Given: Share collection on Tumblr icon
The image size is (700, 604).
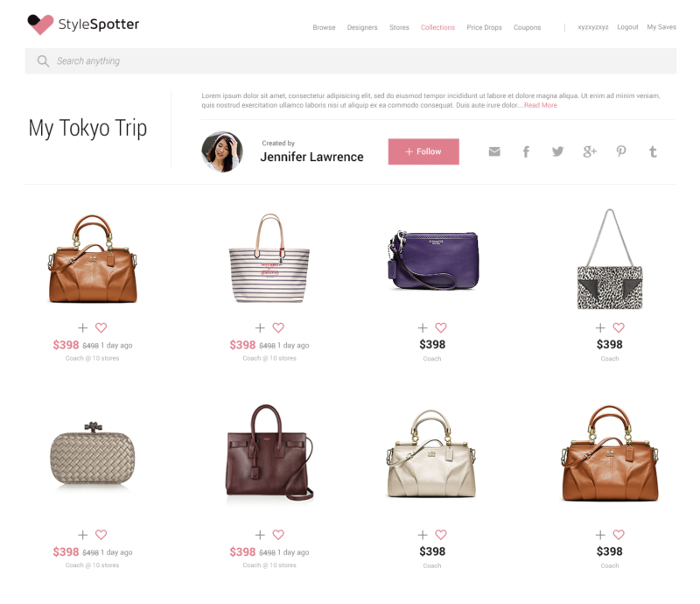Looking at the screenshot, I should (653, 152).
